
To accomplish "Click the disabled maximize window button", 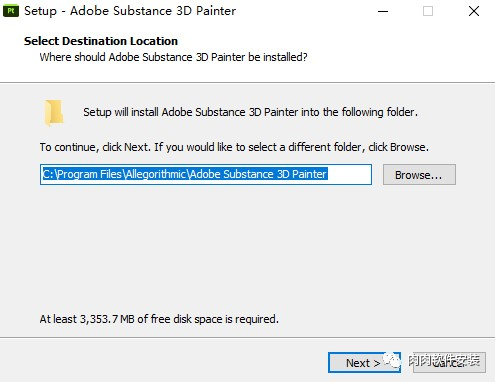I will coord(428,11).
